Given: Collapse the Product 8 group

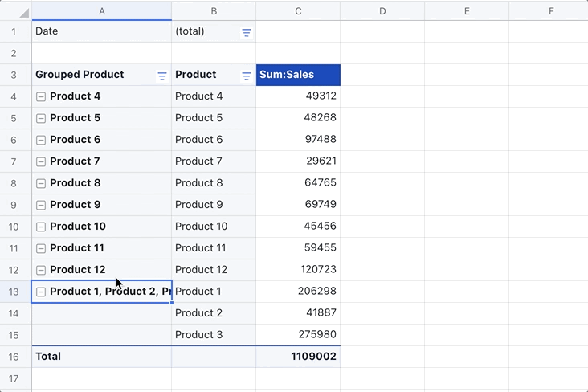Looking at the screenshot, I should tap(41, 183).
